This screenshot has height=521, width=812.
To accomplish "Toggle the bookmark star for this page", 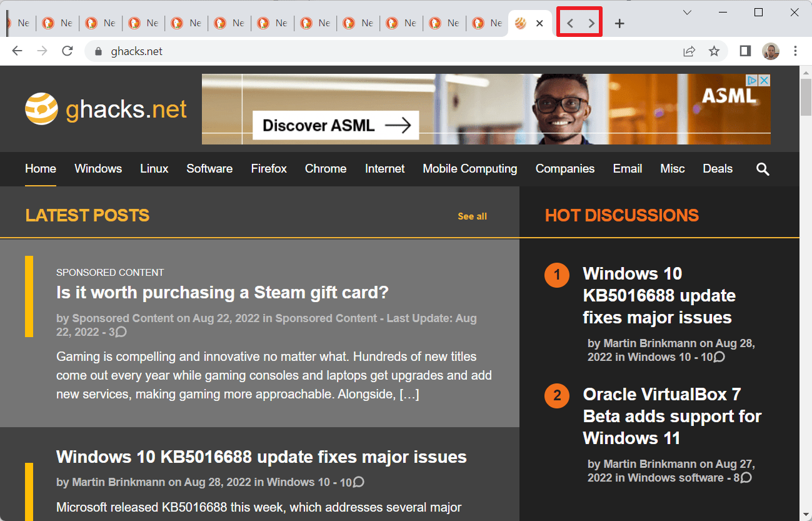I will point(714,51).
